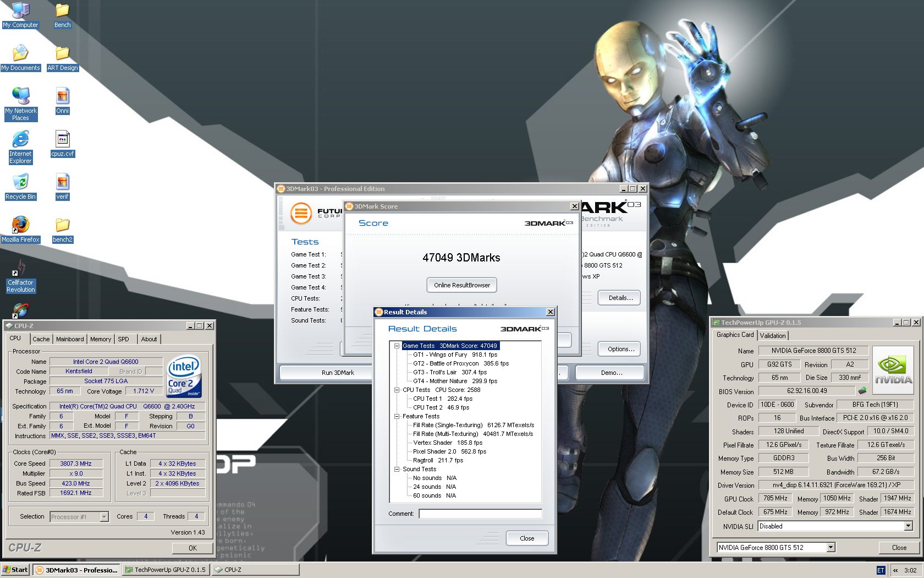The image size is (924, 578).
Task: Switch to the Mainboard tab in CPU-Z
Action: 70,339
